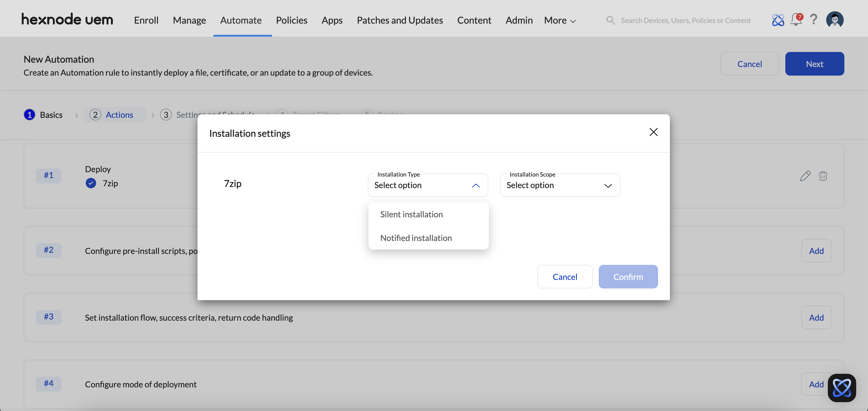Open the Admin tab
The width and height of the screenshot is (868, 411).
tap(519, 20)
